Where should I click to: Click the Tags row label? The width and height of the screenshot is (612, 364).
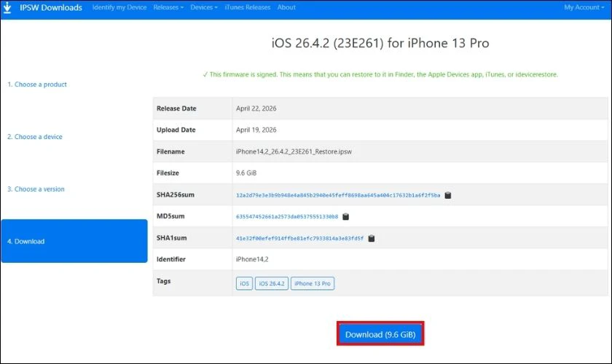point(163,281)
